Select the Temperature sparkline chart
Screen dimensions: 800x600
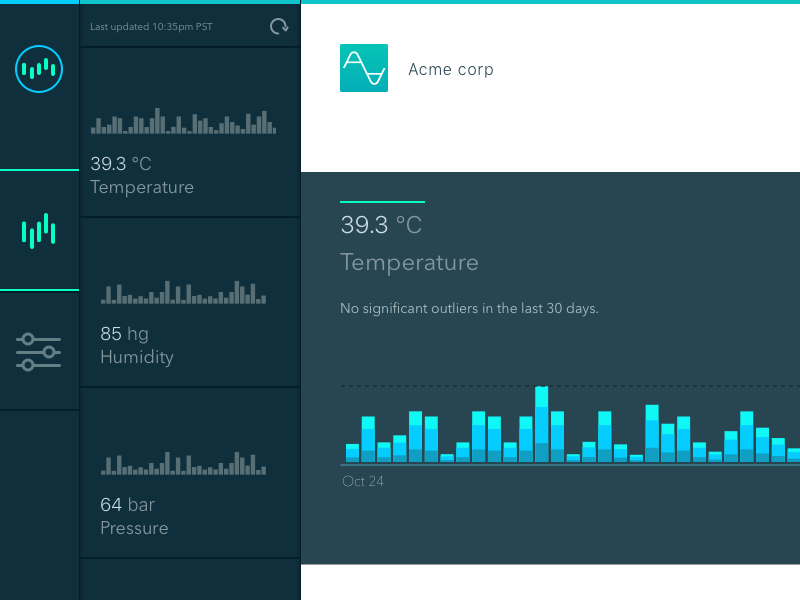click(185, 120)
